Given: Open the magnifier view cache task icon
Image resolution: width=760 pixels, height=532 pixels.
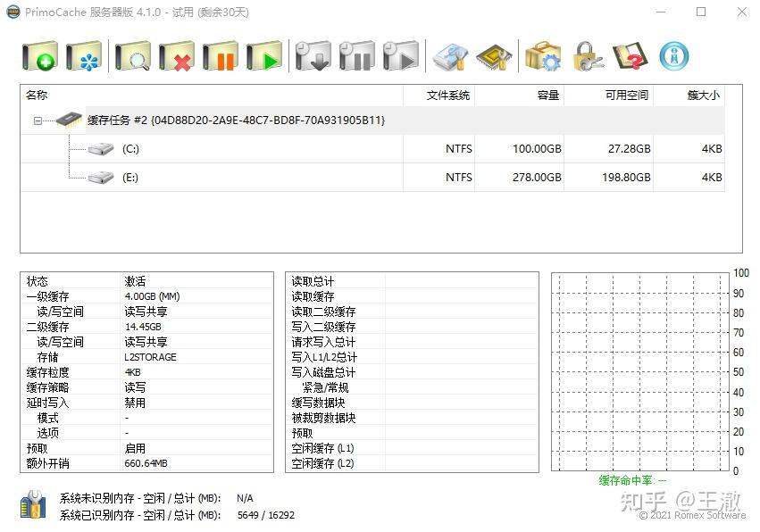Looking at the screenshot, I should click(133, 56).
